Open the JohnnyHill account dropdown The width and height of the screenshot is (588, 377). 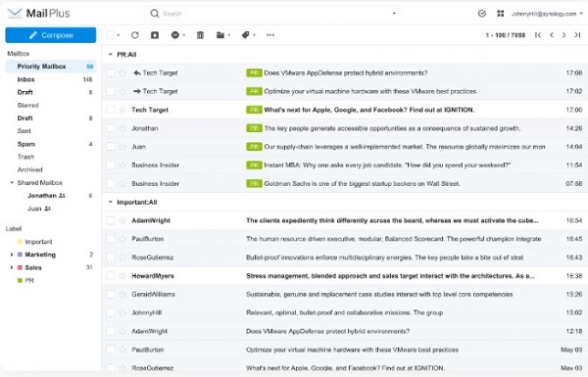click(x=547, y=14)
